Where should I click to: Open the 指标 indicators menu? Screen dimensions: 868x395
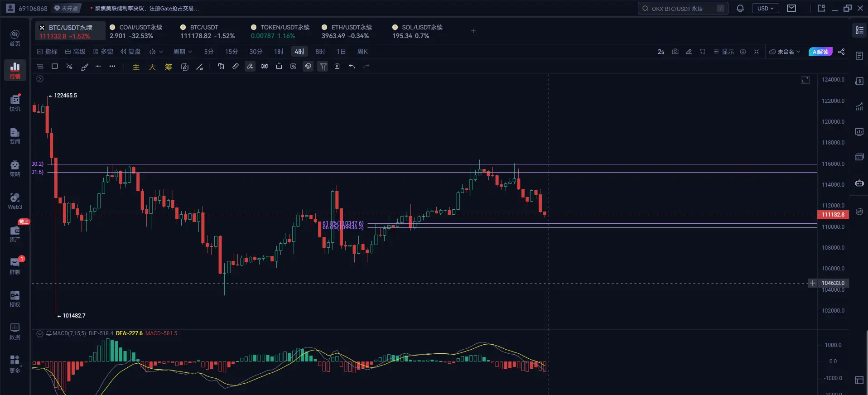47,52
